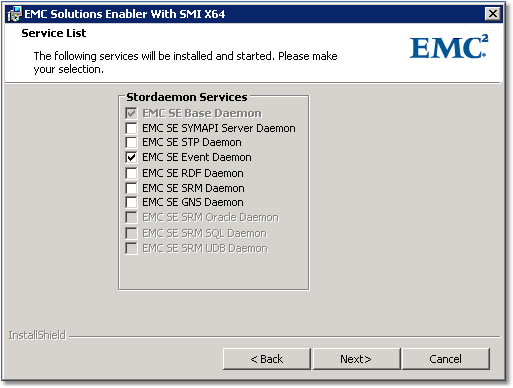
Task: Enable EMC SE RDF Daemon checkbox
Action: tap(131, 173)
